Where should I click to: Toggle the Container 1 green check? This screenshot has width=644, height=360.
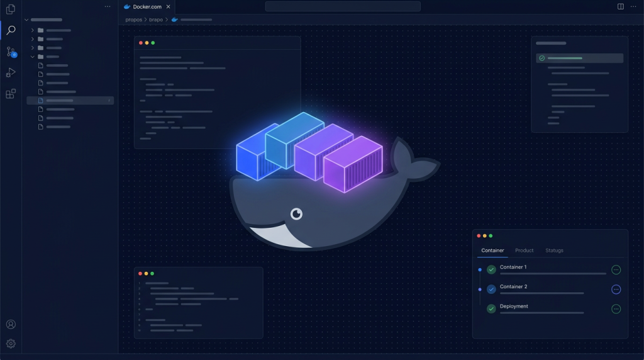click(x=491, y=269)
